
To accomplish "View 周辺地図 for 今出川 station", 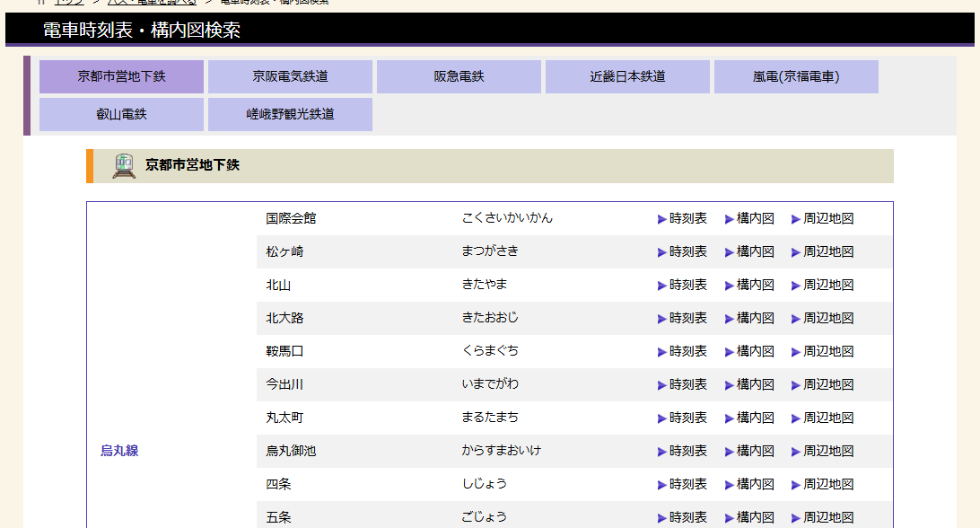I will pyautogui.click(x=822, y=384).
